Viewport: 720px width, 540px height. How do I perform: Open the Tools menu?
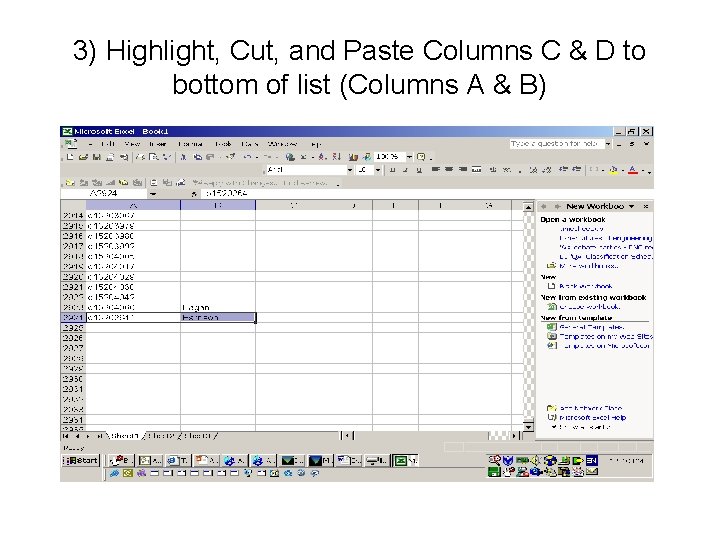223,144
